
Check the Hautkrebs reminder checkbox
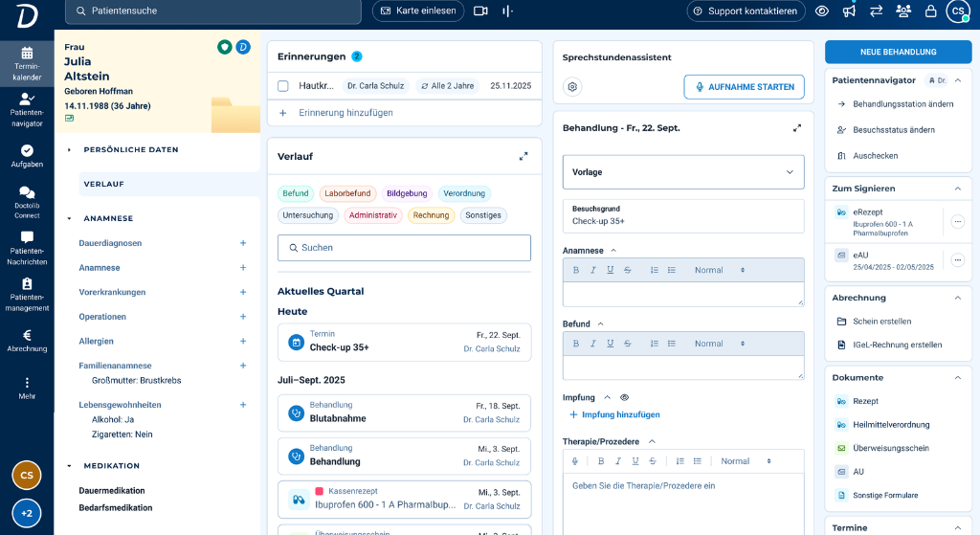pyautogui.click(x=283, y=86)
